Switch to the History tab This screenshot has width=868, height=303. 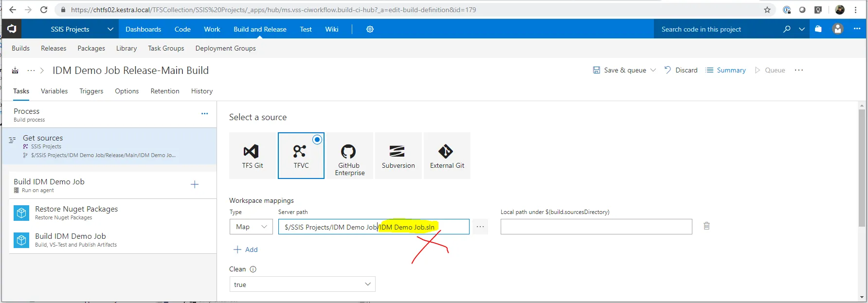tap(202, 91)
